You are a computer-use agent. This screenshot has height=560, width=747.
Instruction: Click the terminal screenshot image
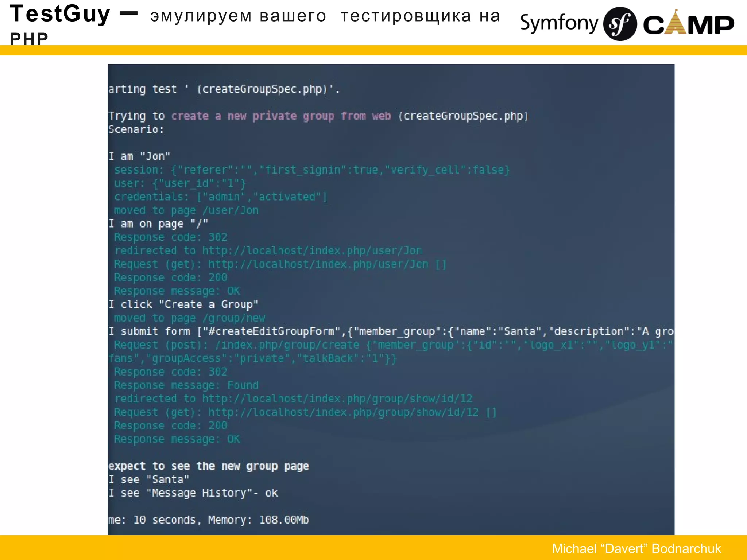(x=391, y=299)
